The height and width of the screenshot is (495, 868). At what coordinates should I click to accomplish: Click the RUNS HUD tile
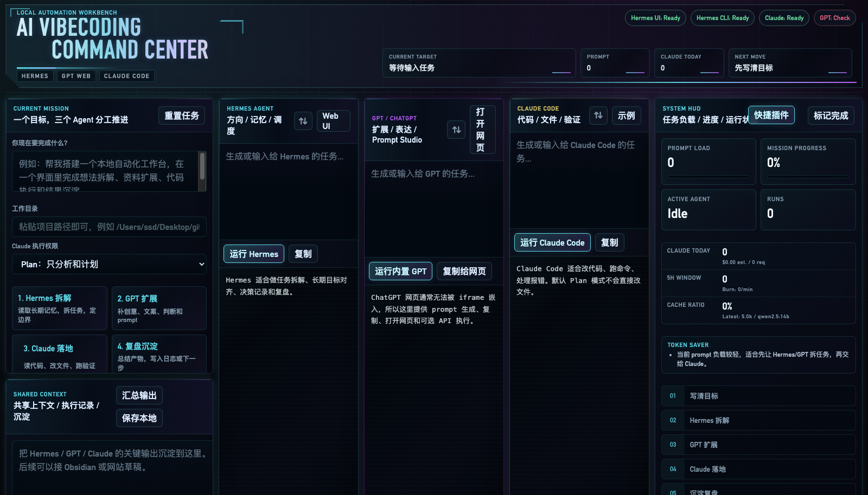point(808,210)
